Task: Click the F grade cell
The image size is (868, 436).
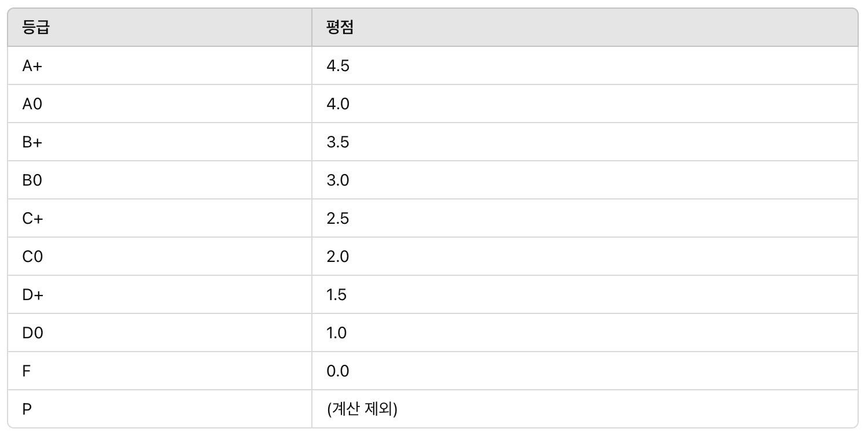Action: click(x=160, y=371)
